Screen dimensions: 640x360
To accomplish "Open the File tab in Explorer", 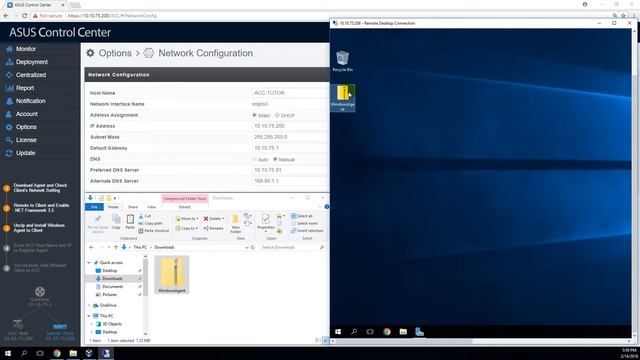I will [94, 207].
